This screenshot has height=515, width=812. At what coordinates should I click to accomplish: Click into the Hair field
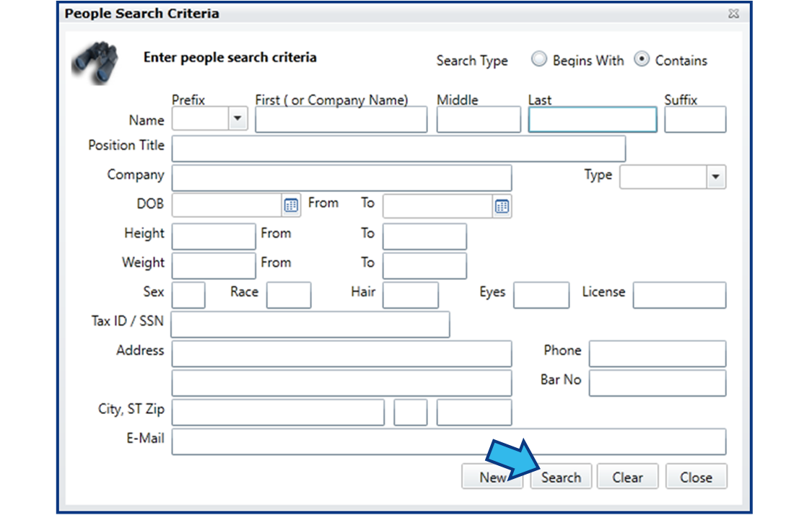411,295
